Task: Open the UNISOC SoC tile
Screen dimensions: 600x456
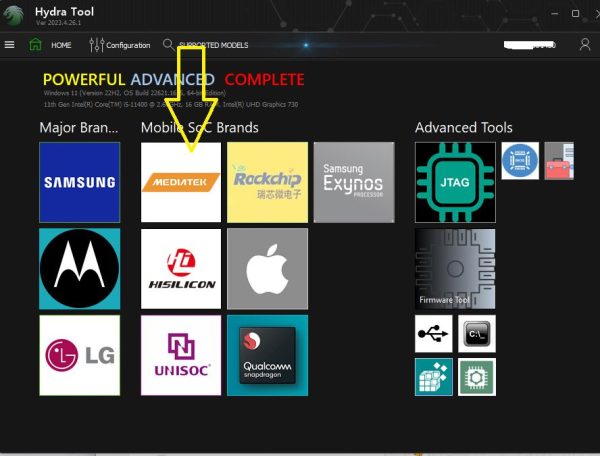Action: coord(181,355)
